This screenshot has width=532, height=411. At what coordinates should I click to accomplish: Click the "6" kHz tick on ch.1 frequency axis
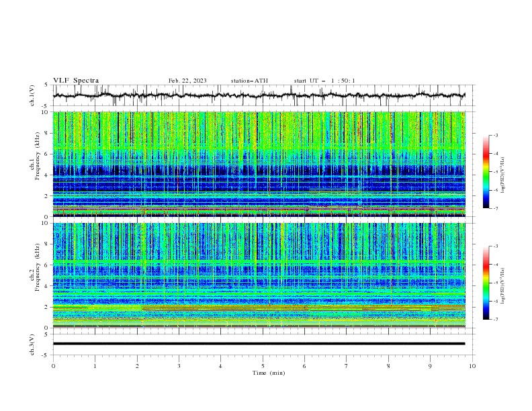click(47, 154)
